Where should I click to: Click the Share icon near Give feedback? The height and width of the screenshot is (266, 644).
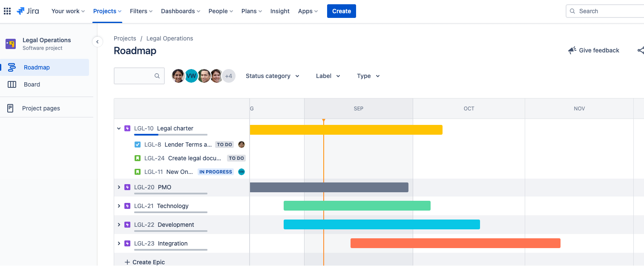[x=641, y=50]
